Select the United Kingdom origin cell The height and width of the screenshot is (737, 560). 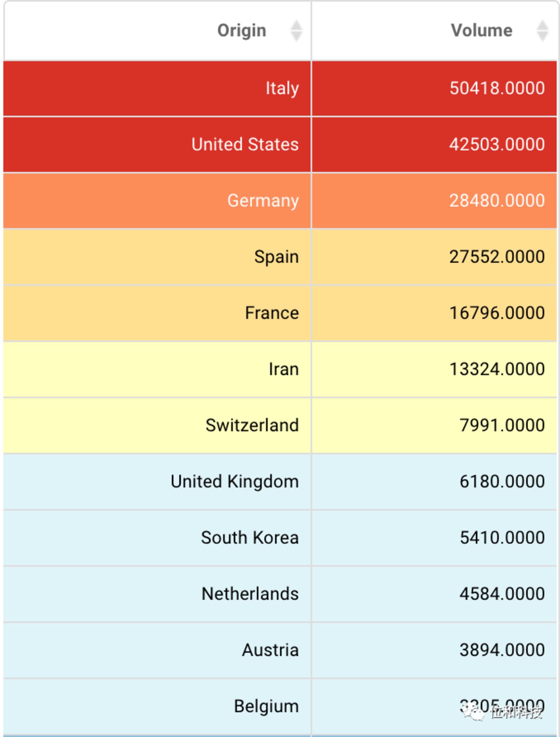click(235, 482)
